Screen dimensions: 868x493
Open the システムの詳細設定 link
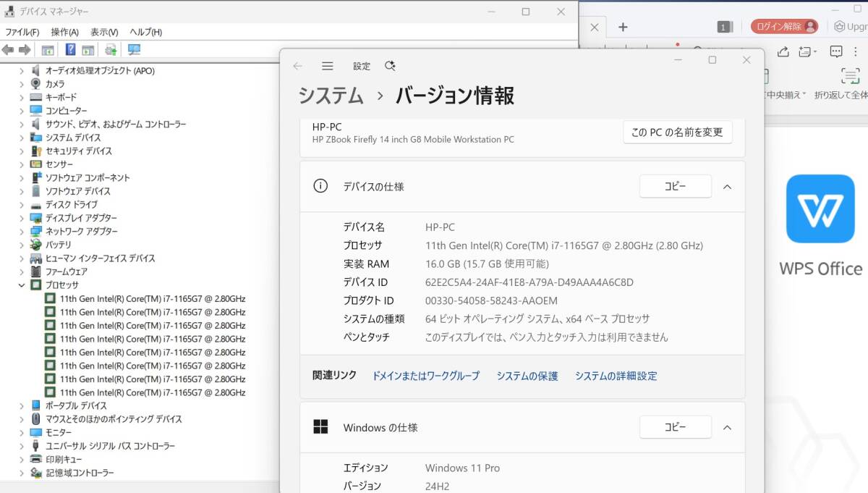click(x=616, y=376)
